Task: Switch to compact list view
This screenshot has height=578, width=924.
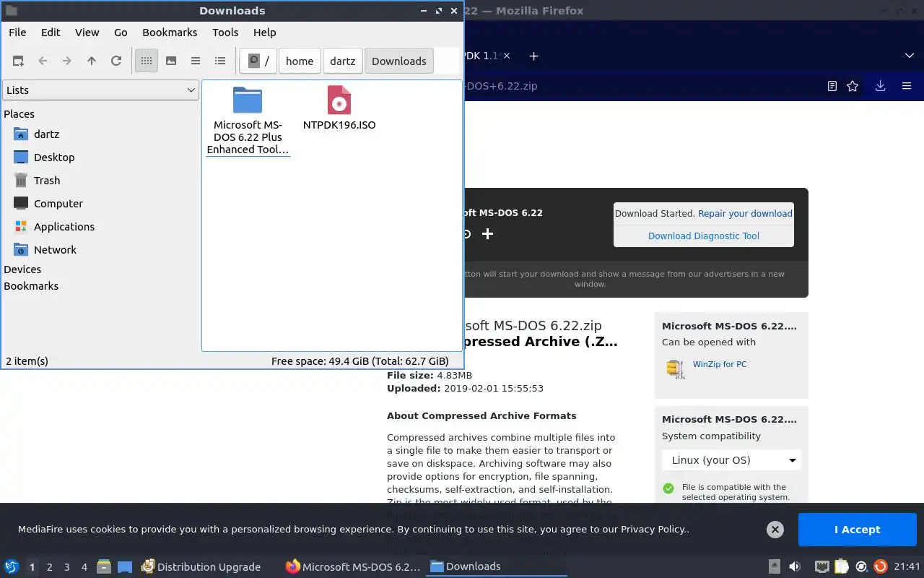Action: (x=196, y=61)
